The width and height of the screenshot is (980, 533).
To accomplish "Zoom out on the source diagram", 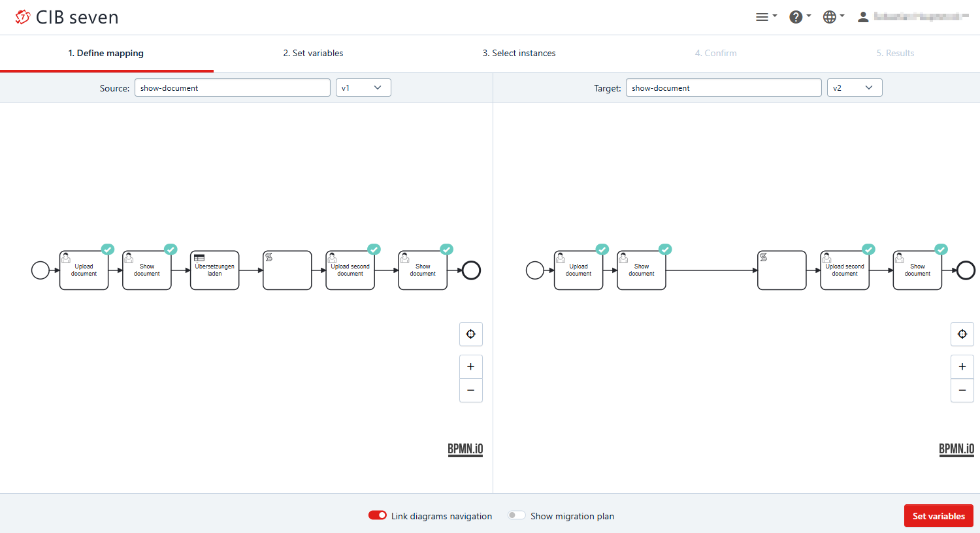I will (x=470, y=391).
